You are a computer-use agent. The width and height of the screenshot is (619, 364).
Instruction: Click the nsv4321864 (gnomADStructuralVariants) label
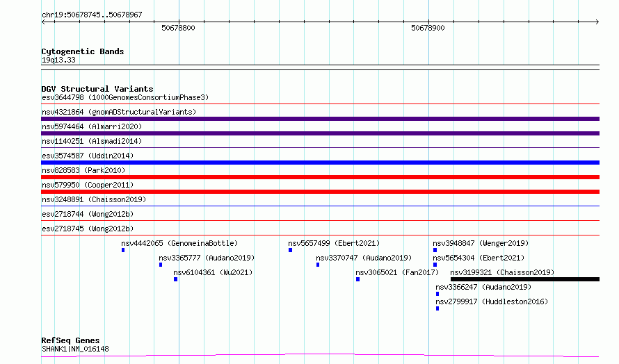pyautogui.click(x=119, y=112)
